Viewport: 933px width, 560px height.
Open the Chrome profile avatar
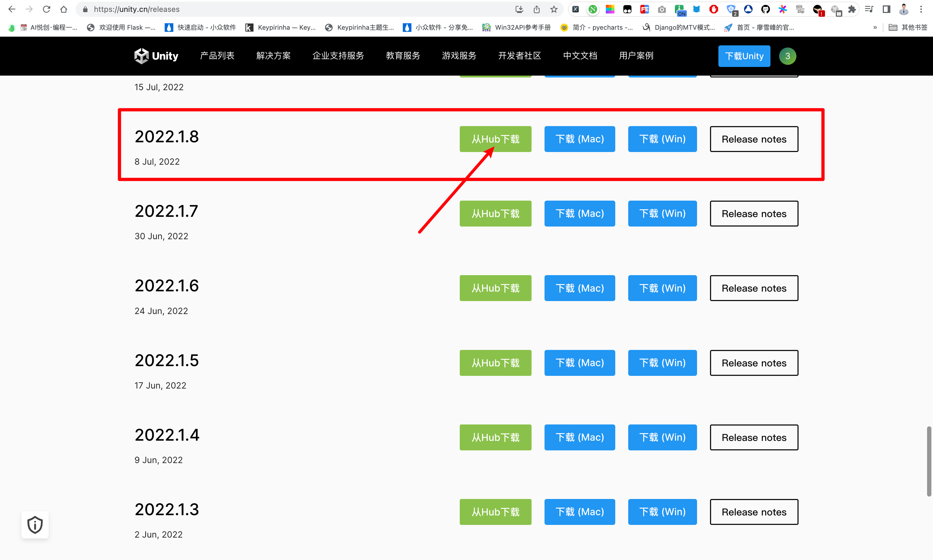click(x=904, y=9)
